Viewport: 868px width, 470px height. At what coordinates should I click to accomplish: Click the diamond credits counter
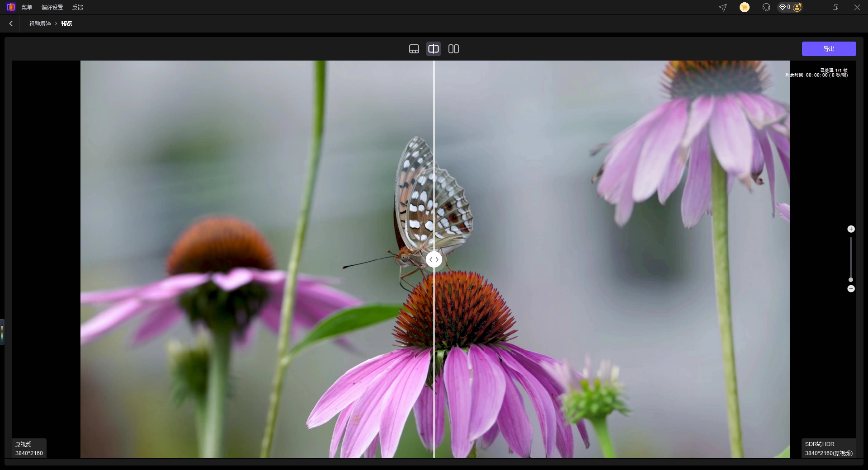[784, 7]
